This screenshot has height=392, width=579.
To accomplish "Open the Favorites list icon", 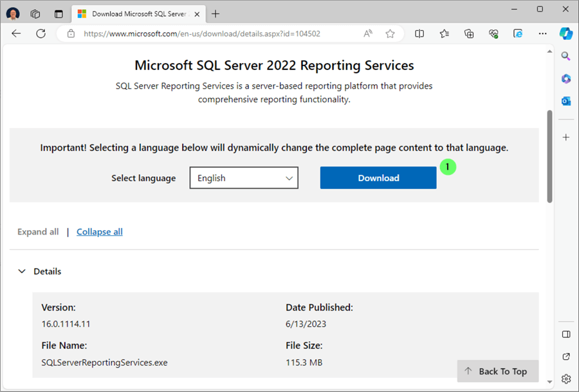I will [x=444, y=33].
